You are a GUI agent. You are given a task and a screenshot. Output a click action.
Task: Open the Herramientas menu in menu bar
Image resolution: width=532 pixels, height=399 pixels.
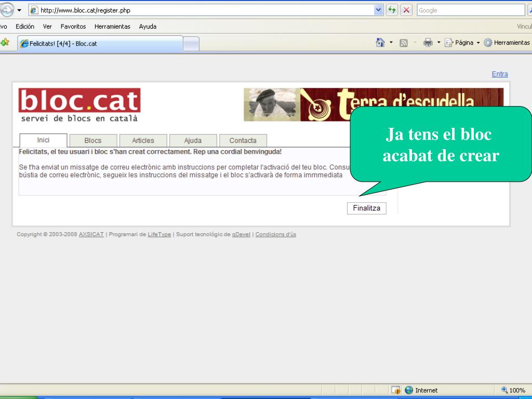point(112,26)
